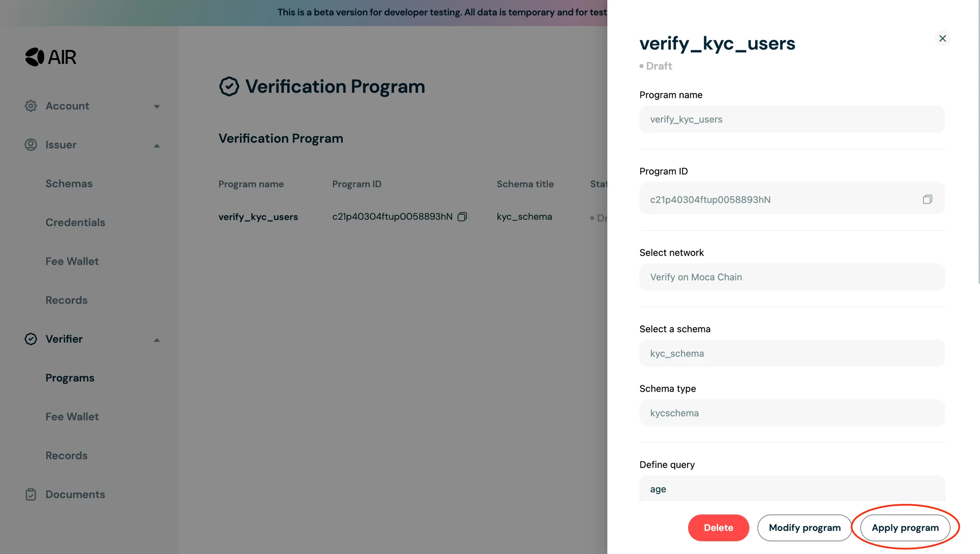The height and width of the screenshot is (554, 980).
Task: Expand the Account section
Action: tap(156, 106)
